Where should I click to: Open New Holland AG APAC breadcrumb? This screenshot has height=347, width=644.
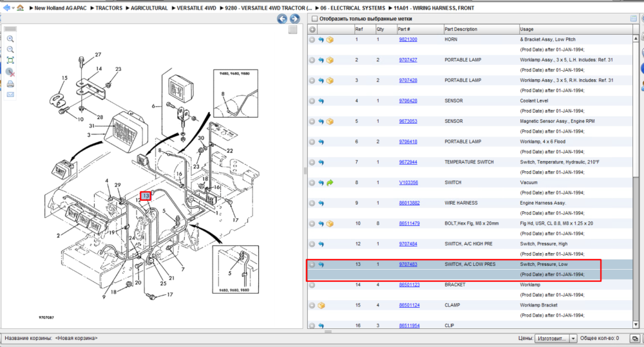pos(61,8)
